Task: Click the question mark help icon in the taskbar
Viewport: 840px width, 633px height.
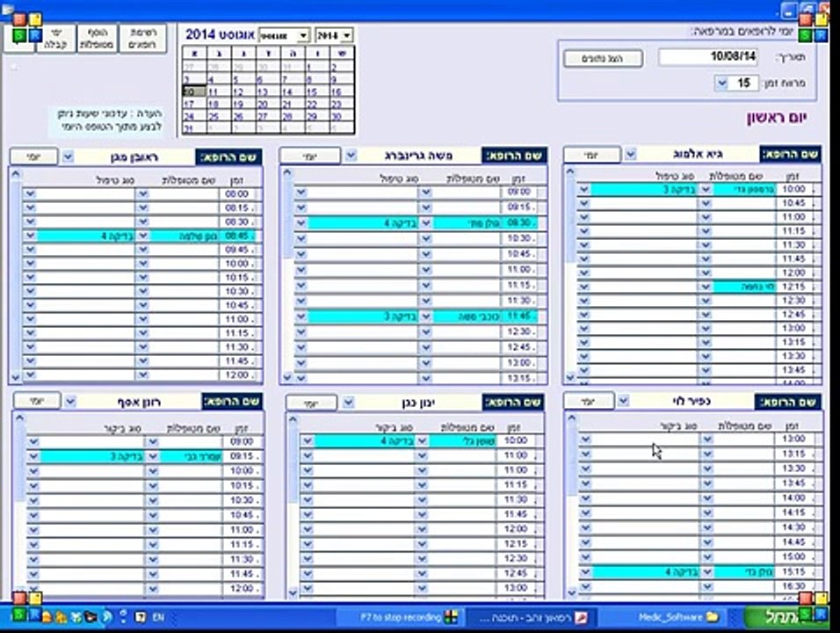Action: click(141, 617)
